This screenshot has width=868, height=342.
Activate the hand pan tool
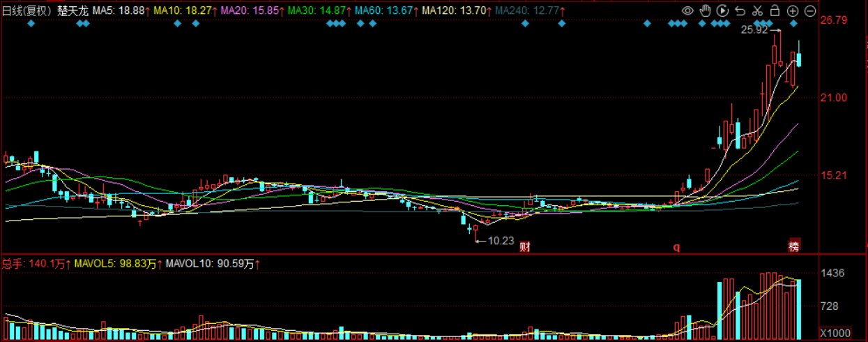coord(705,10)
